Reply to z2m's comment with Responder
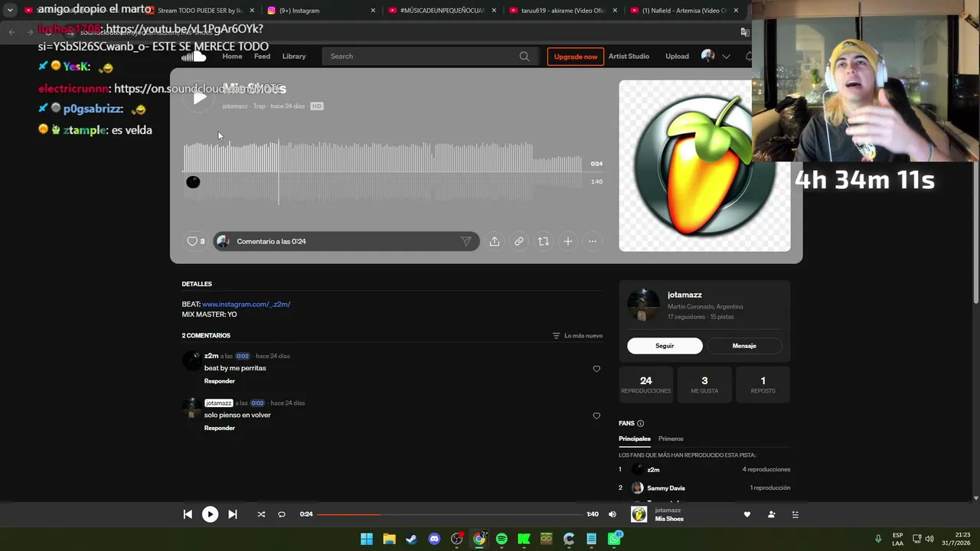The image size is (980, 551). point(220,381)
